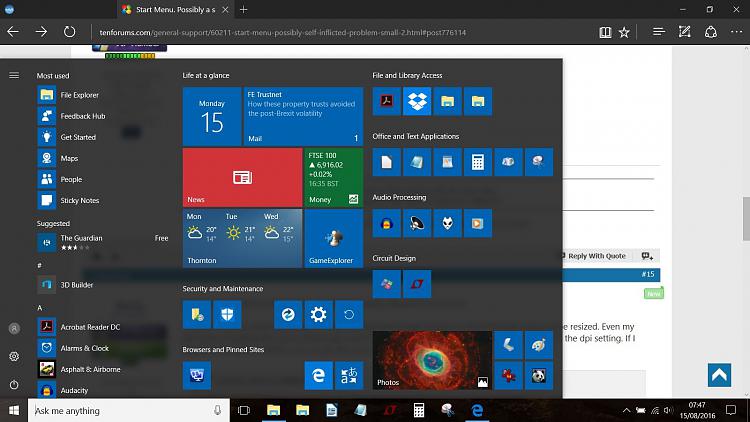Open Get Started app
Screen dimensions: 750x422
pyautogui.click(x=103, y=137)
